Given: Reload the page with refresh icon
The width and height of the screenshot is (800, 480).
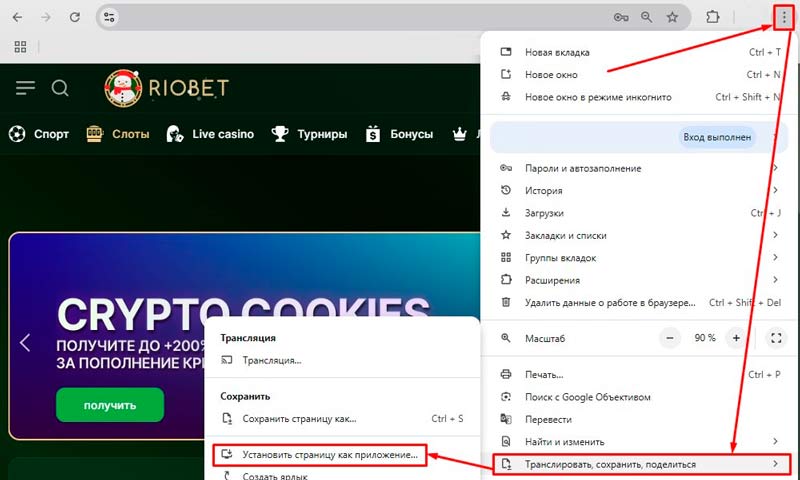Looking at the screenshot, I should 74,17.
